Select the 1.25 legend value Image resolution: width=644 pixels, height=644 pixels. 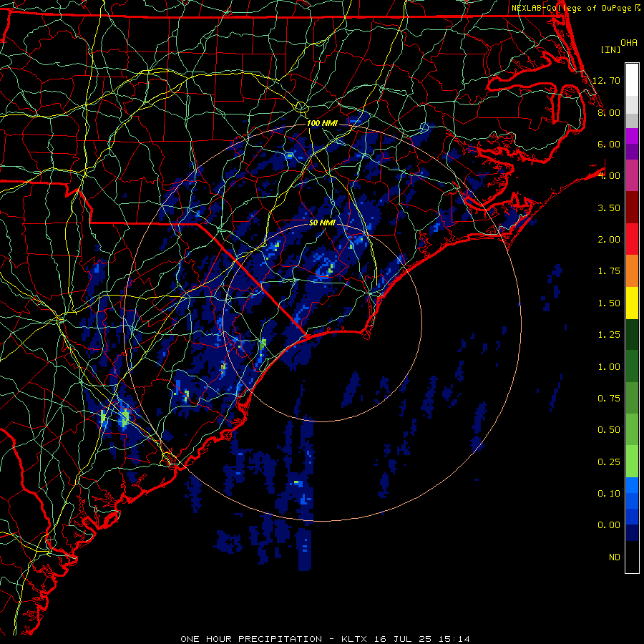point(609,334)
